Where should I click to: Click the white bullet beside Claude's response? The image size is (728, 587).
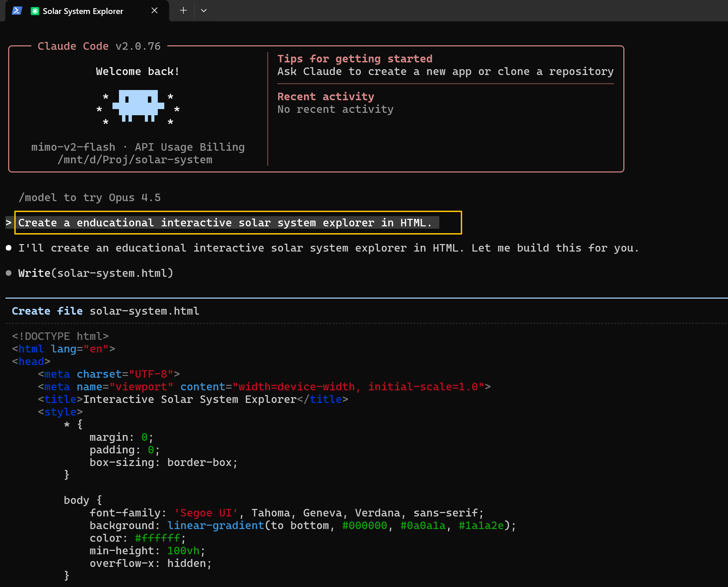[9, 248]
